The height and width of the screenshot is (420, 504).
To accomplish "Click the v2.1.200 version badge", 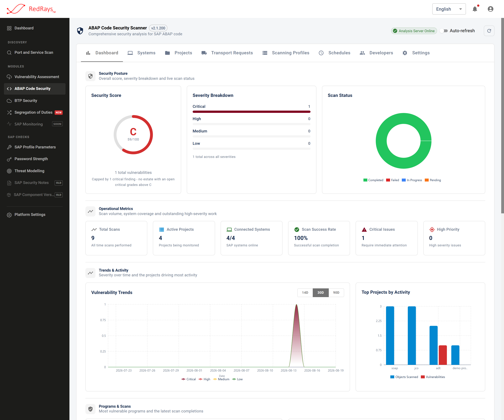I will (x=158, y=28).
